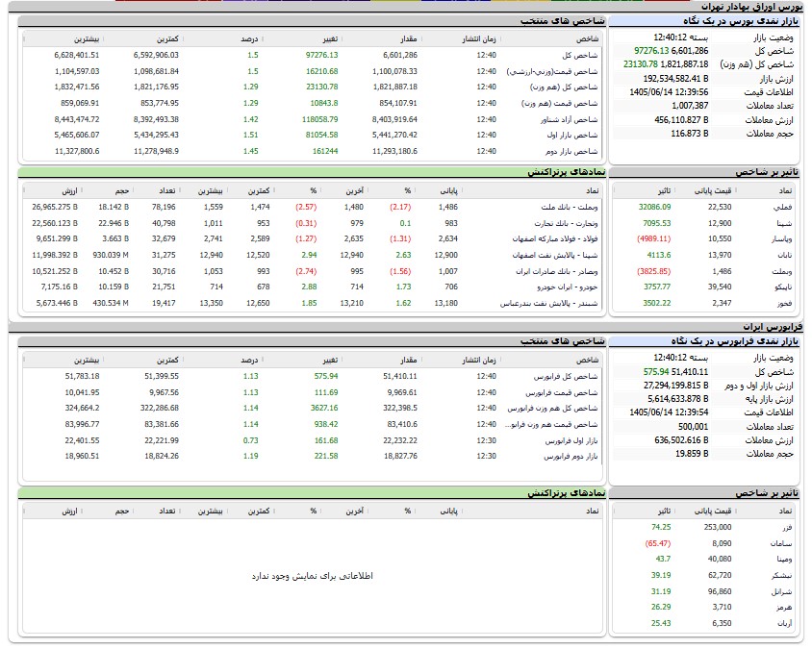Sort Farabourse indices table by 'مقدار' header

(x=409, y=360)
